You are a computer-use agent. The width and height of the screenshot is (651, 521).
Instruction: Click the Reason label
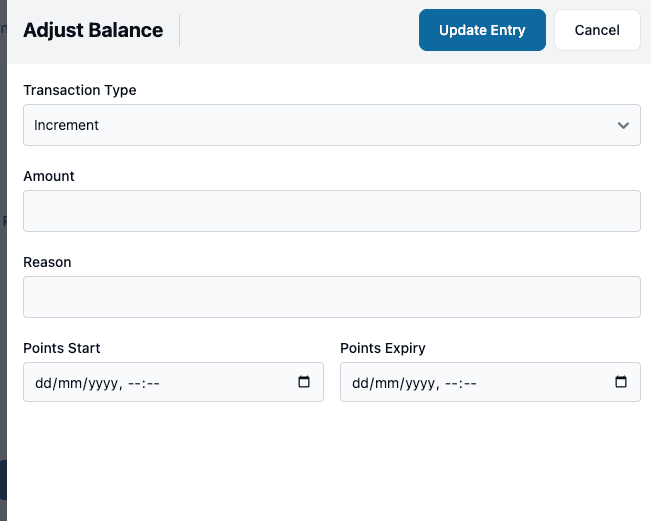click(x=47, y=262)
